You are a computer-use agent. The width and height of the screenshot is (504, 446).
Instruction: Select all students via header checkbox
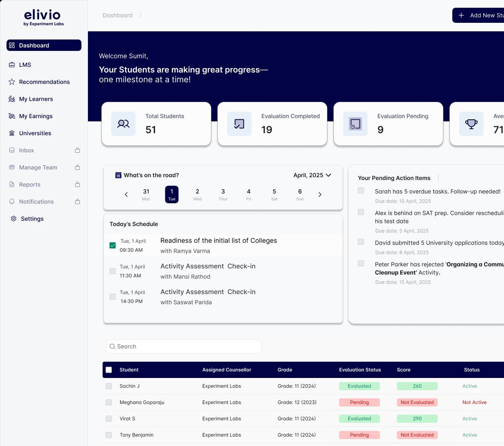coord(109,370)
